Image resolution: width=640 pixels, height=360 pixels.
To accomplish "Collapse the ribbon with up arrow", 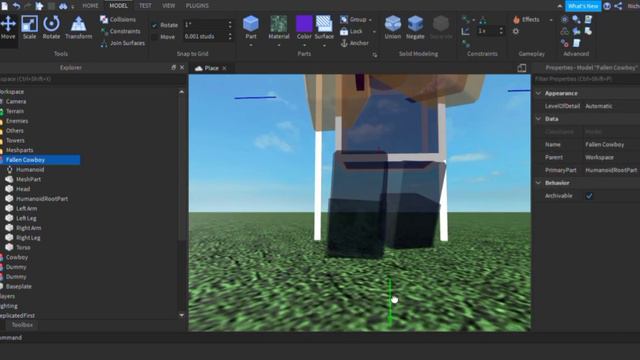I will (560, 6).
